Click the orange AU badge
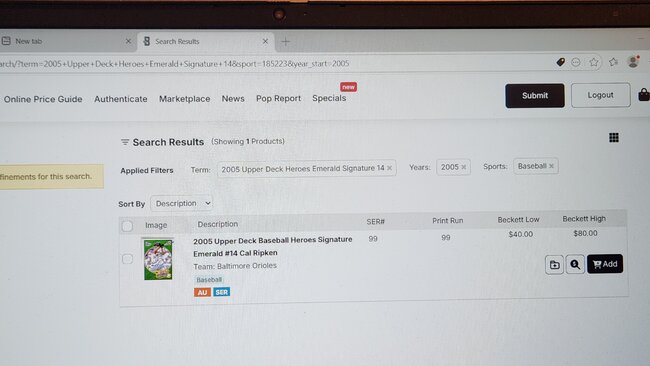 (202, 292)
